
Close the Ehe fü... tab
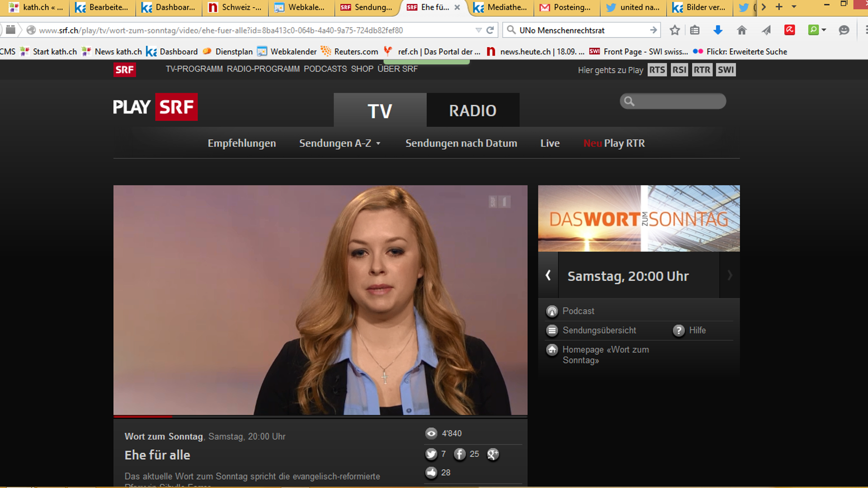[457, 7]
